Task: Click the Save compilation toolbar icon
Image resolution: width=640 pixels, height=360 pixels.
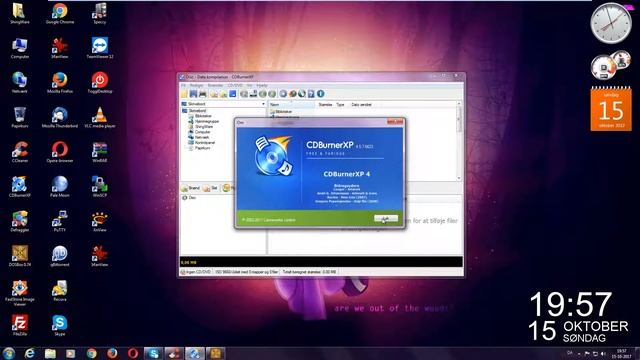Action: [193, 94]
